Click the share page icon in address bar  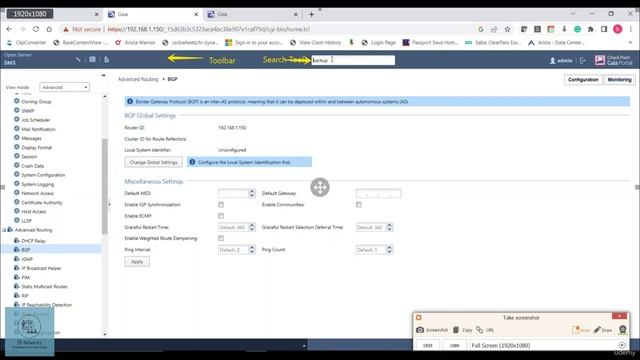click(x=494, y=29)
